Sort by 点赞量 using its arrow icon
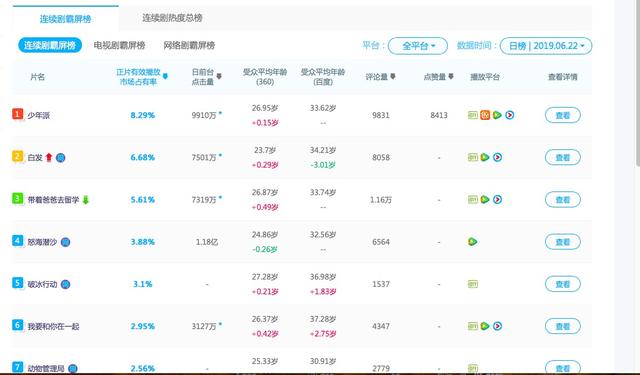640x375 pixels. point(451,76)
